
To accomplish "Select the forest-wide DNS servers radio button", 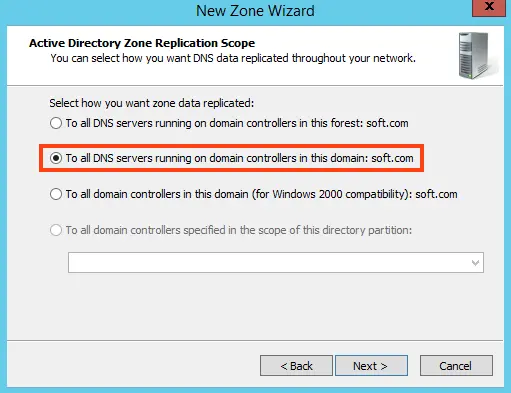I will [56, 123].
